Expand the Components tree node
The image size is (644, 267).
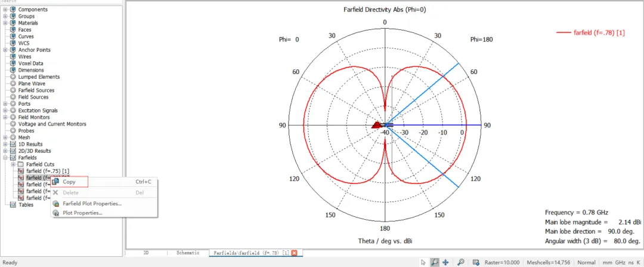coord(5,10)
